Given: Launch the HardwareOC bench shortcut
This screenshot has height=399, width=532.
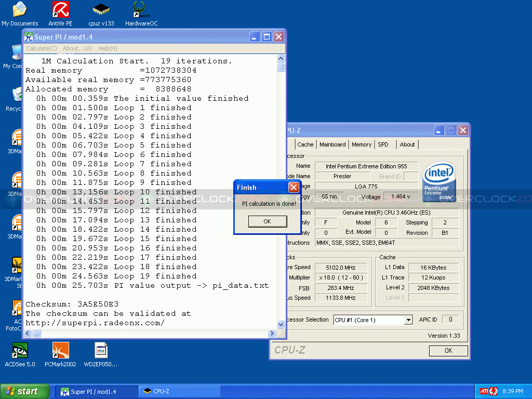Looking at the screenshot, I should 141,14.
